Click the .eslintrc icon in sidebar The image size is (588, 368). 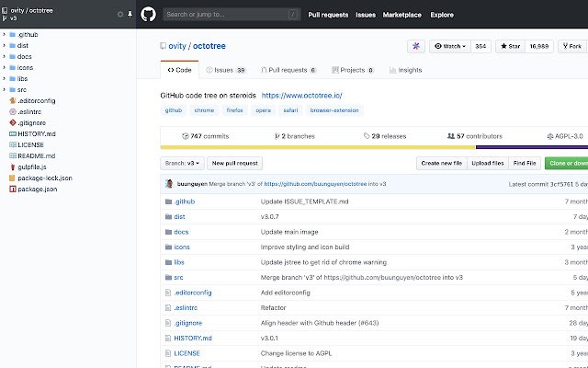pos(13,111)
